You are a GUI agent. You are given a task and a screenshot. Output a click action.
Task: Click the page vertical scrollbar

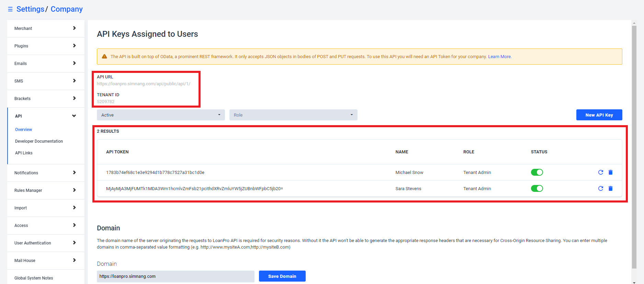(634, 147)
